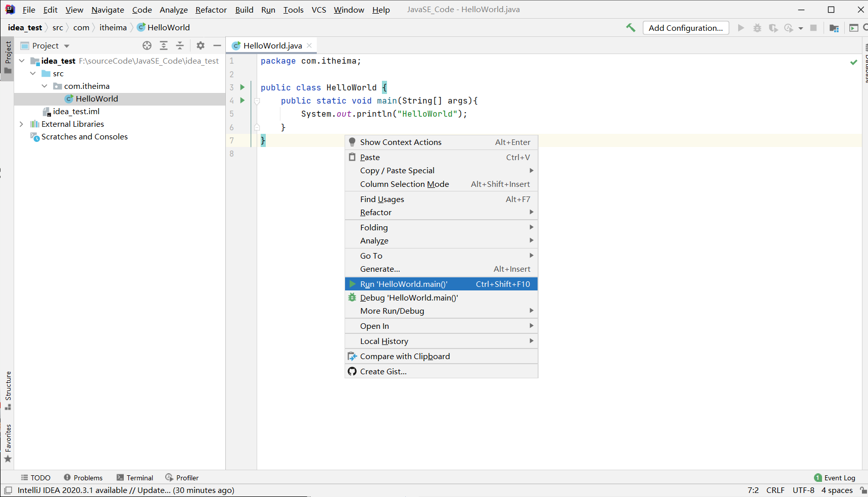This screenshot has height=497, width=868.
Task: Click the Collapse All icon in Project panel
Action: 180,45
